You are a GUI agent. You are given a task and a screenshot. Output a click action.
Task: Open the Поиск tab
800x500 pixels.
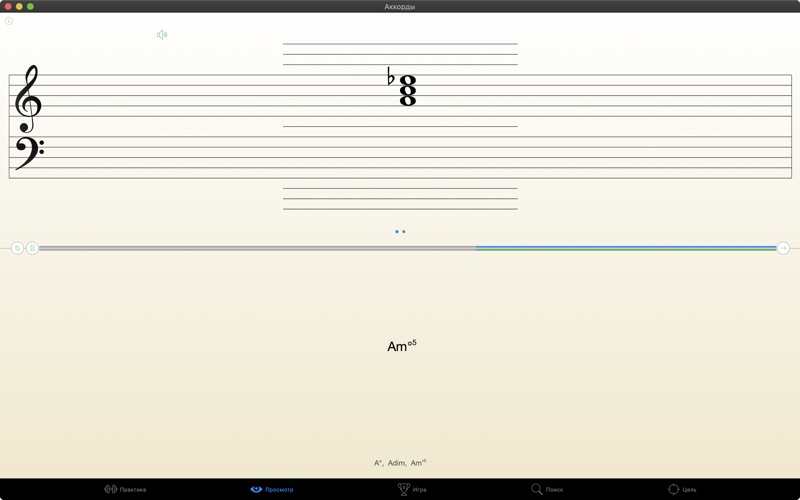pyautogui.click(x=547, y=489)
